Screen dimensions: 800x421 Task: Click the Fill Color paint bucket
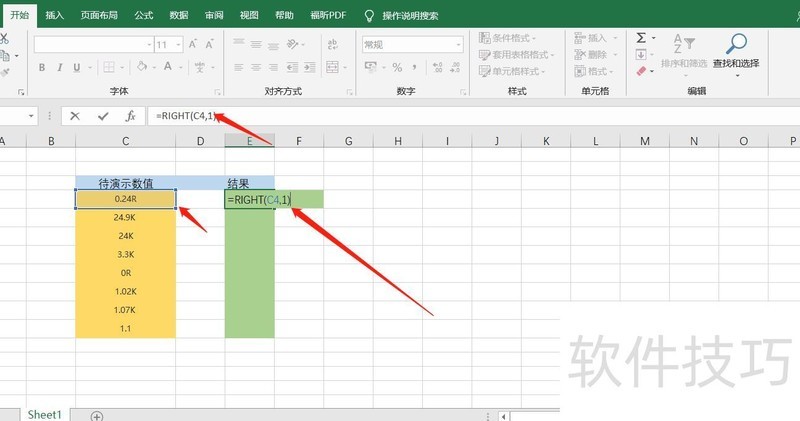142,66
